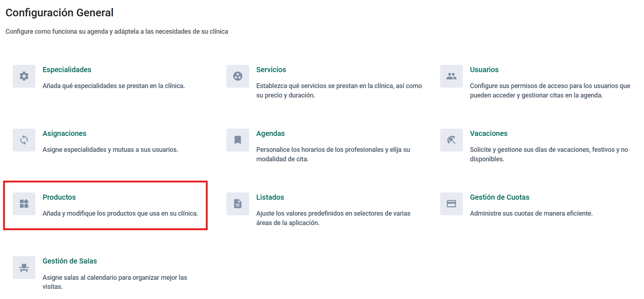This screenshot has height=299, width=644.
Task: Open the Servicios settings link
Action: pos(271,70)
